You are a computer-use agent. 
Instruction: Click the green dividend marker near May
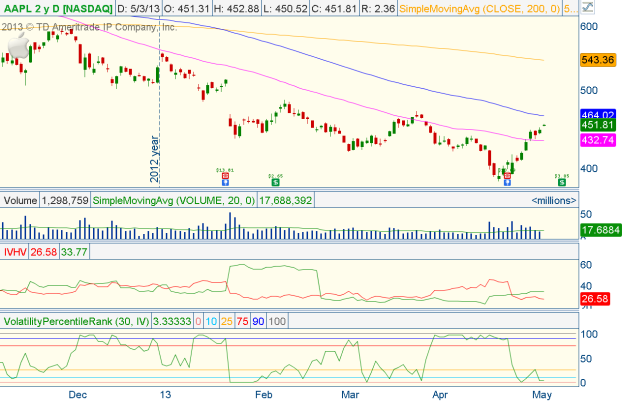[x=561, y=181]
